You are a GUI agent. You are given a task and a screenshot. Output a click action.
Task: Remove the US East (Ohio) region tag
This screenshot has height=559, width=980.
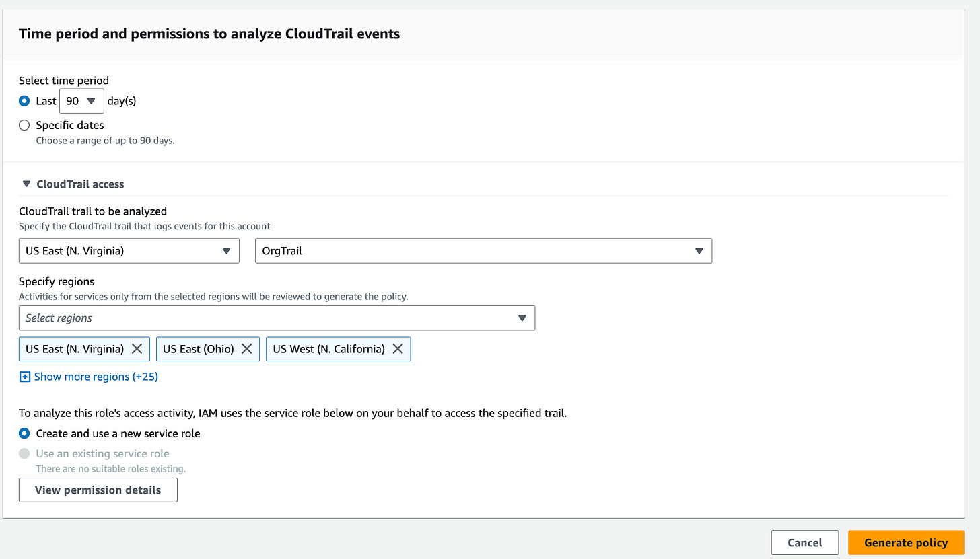point(246,349)
